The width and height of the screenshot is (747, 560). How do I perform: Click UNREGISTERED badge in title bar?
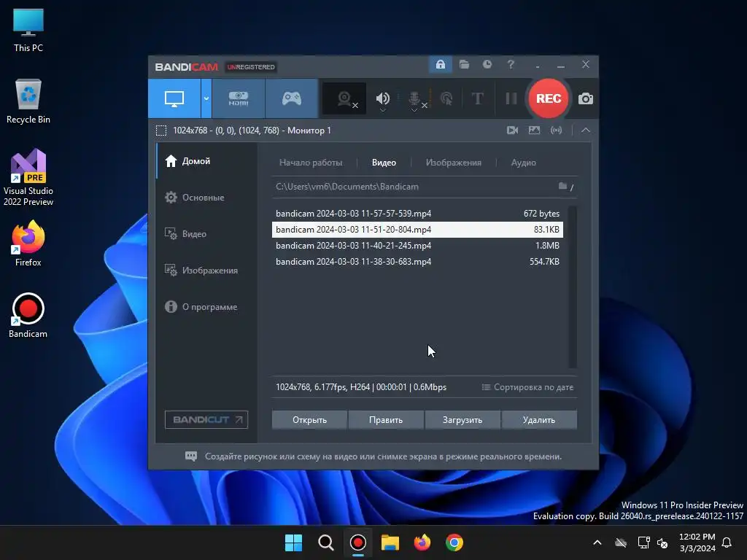(x=251, y=67)
